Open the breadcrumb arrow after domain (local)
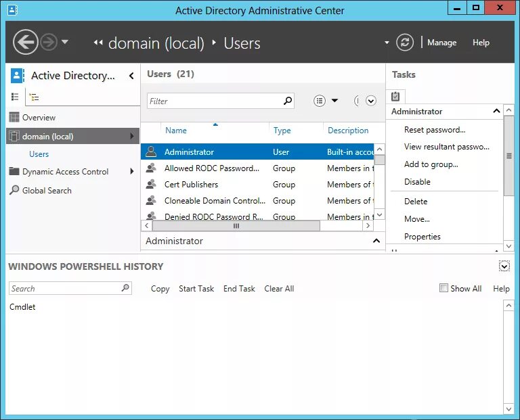 coord(214,43)
